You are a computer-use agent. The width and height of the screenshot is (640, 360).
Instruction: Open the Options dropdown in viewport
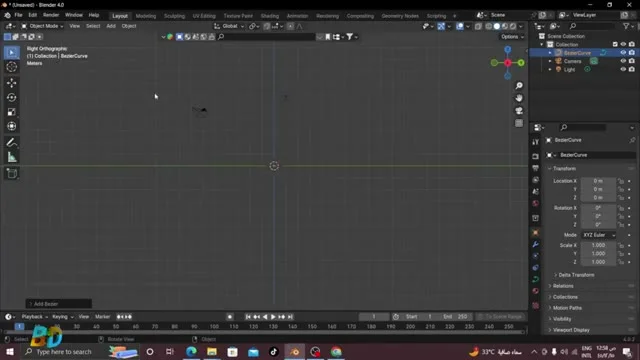pyautogui.click(x=512, y=37)
